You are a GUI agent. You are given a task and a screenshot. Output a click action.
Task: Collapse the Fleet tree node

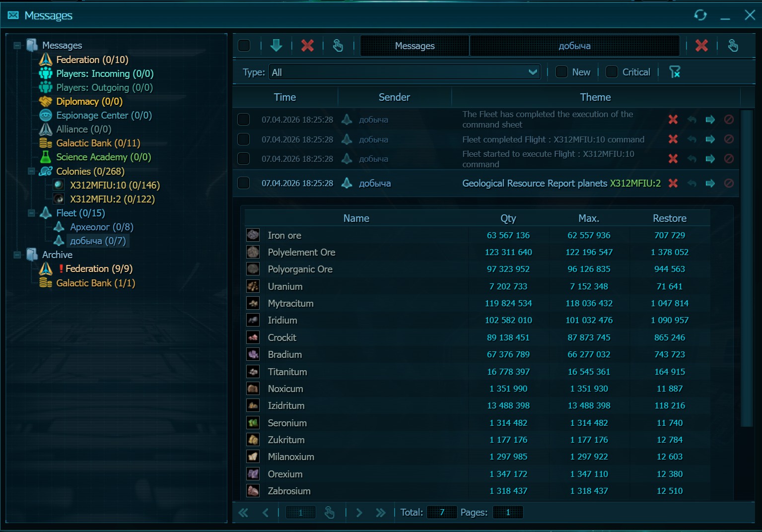pyautogui.click(x=31, y=213)
